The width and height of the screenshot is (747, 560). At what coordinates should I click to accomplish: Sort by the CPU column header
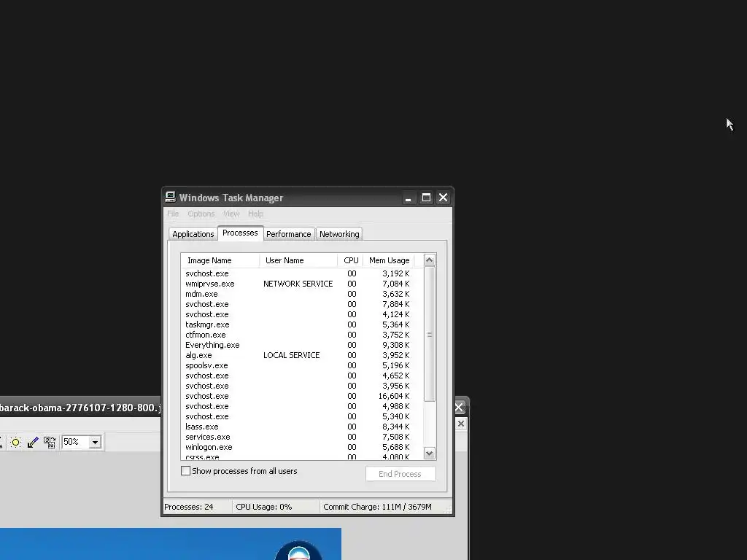(x=351, y=260)
